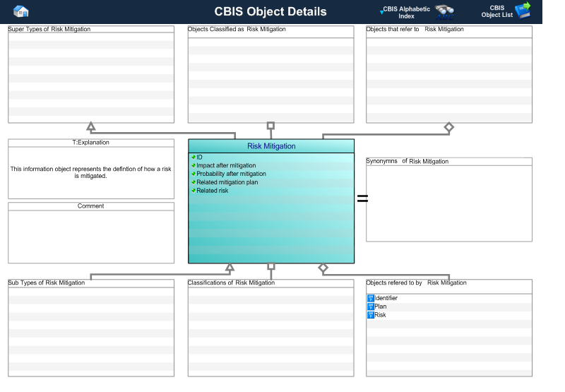Click the attribute icon beside Probability after mitigation
Screen dimensions: 565x392
pyautogui.click(x=194, y=174)
